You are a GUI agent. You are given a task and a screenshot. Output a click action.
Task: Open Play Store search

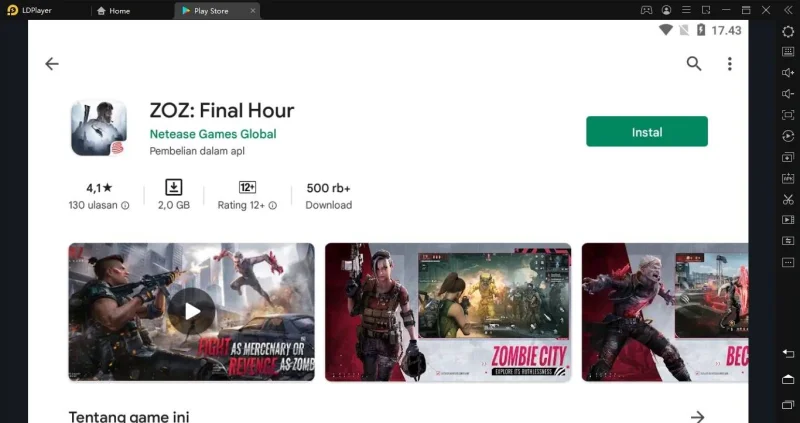pos(694,64)
